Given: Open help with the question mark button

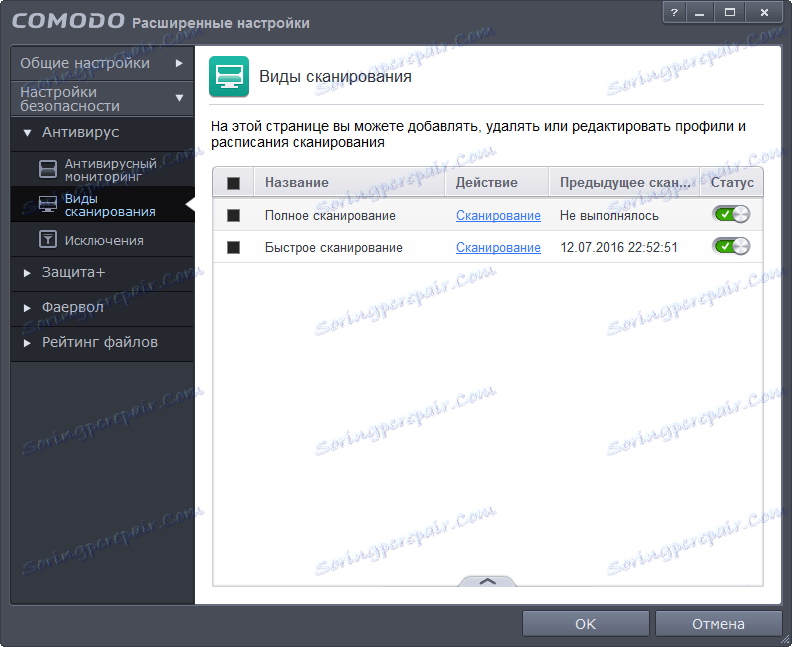Looking at the screenshot, I should coord(674,13).
